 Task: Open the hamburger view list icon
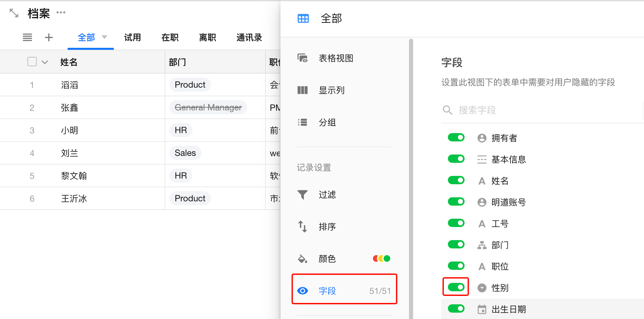point(27,37)
